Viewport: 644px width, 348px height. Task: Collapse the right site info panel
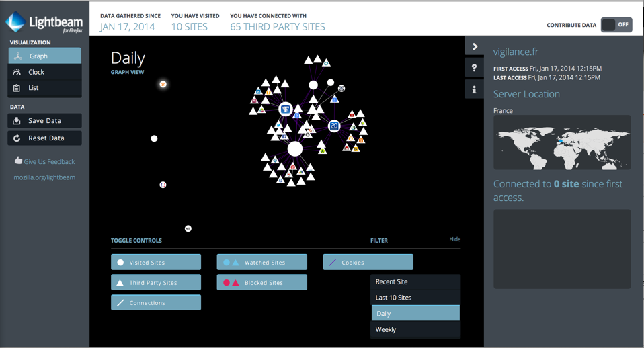point(475,46)
